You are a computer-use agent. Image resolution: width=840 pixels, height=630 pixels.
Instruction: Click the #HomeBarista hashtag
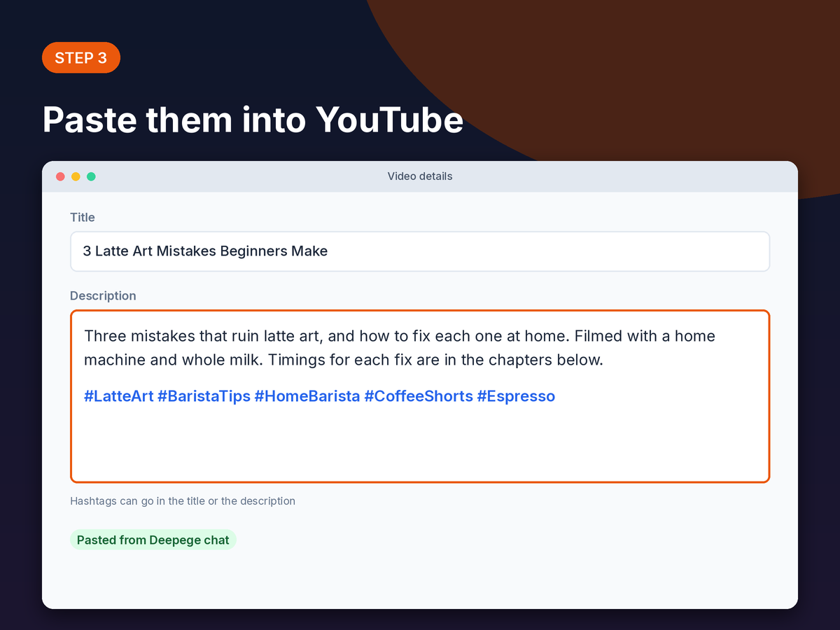[307, 396]
